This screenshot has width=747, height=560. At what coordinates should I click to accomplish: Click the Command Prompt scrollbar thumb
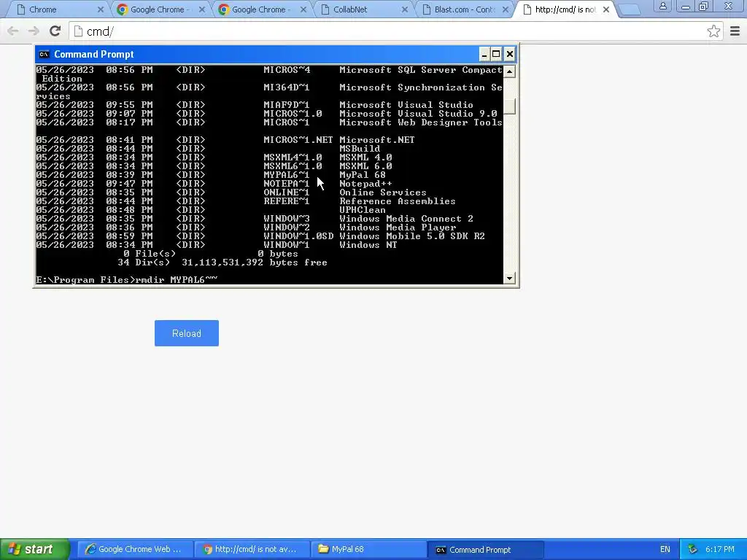[509, 106]
